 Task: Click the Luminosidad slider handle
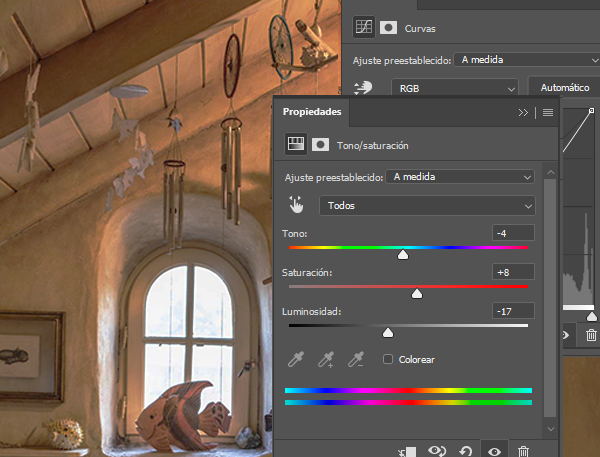[388, 333]
